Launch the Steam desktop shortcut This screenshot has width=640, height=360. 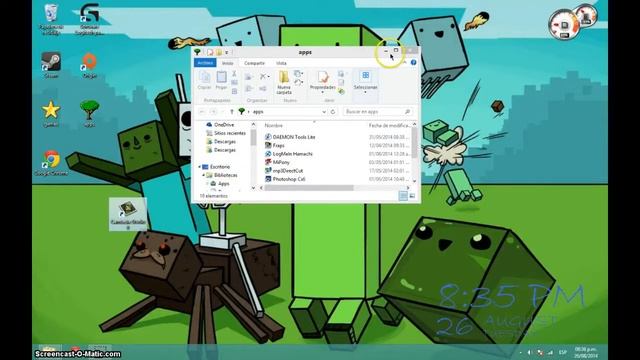coord(51,64)
